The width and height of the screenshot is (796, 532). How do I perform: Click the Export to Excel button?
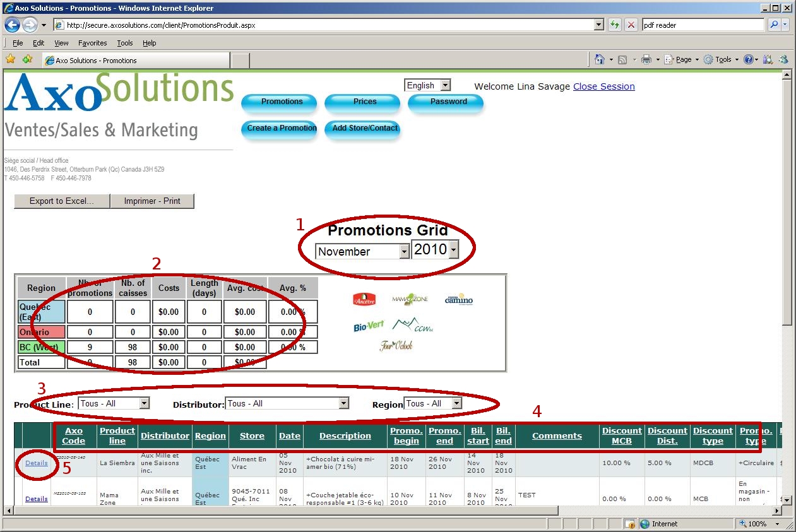[62, 201]
